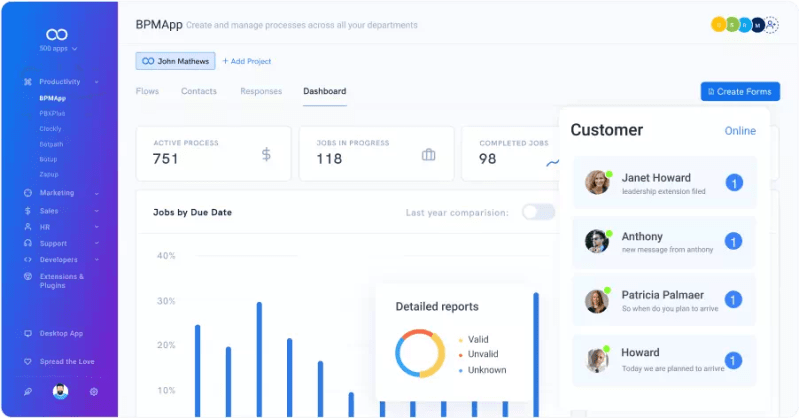Open Anthony's conversation

pos(664,242)
